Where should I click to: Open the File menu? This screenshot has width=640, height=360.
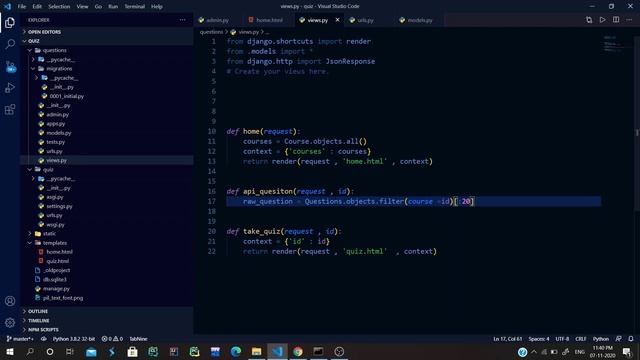point(22,7)
